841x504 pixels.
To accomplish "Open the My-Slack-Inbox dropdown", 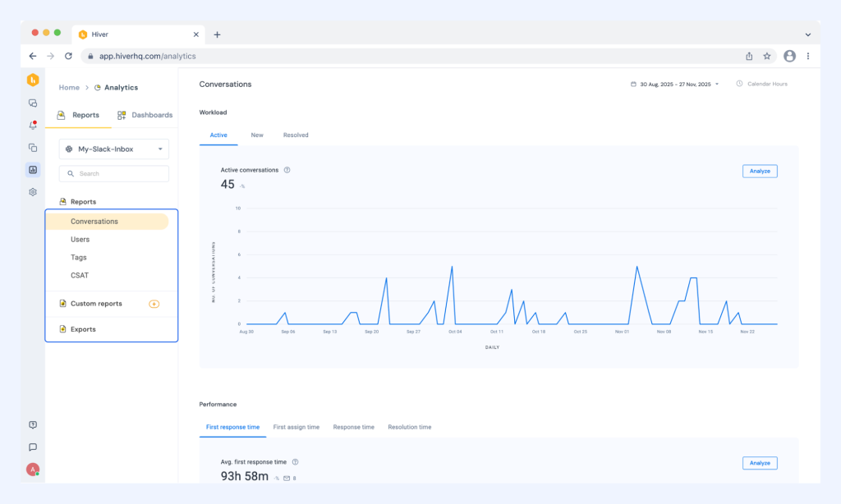I will (x=113, y=149).
